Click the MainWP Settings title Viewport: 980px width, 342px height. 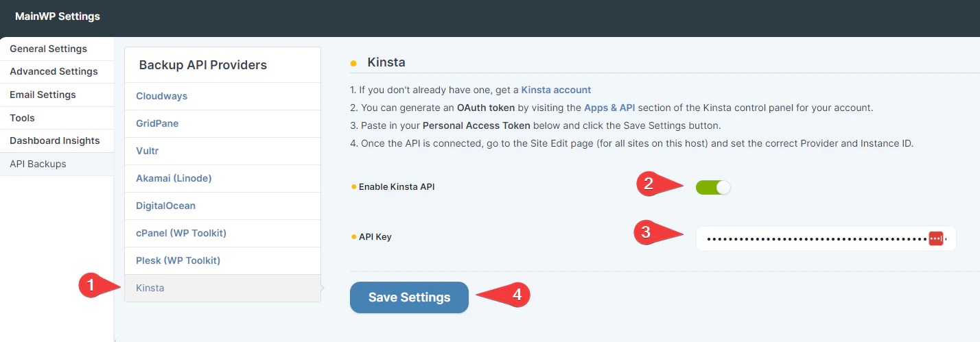(58, 16)
